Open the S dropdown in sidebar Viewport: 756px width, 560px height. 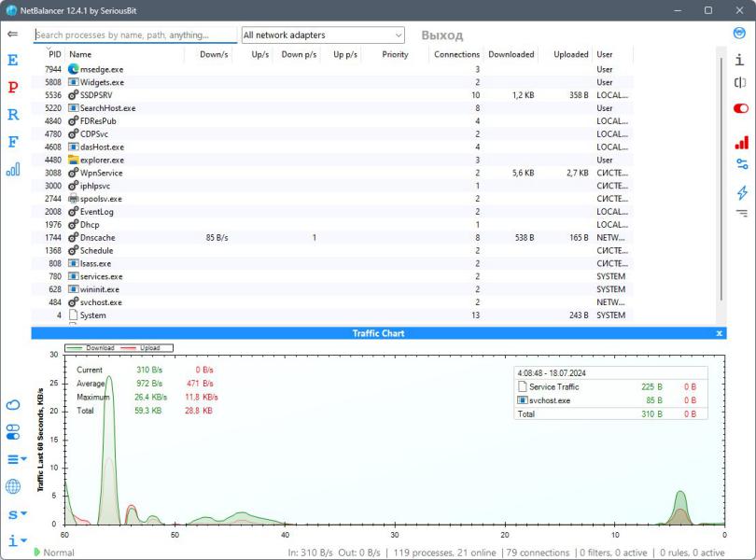(18, 514)
